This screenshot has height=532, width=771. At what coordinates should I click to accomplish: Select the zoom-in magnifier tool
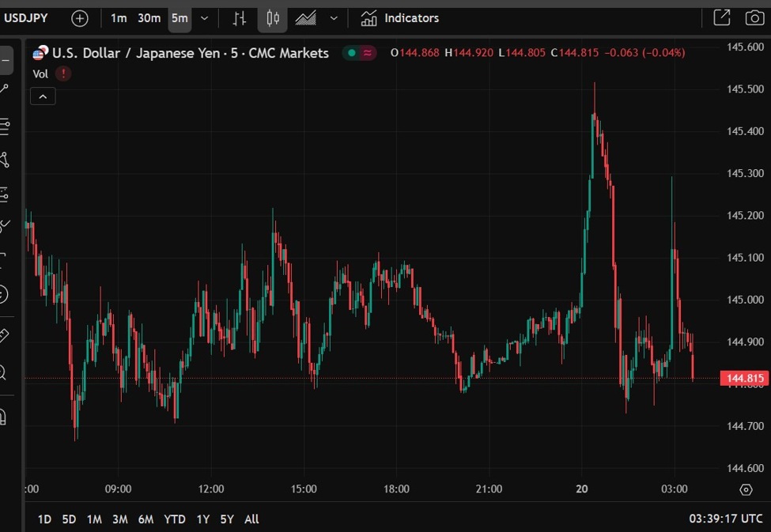coord(4,372)
